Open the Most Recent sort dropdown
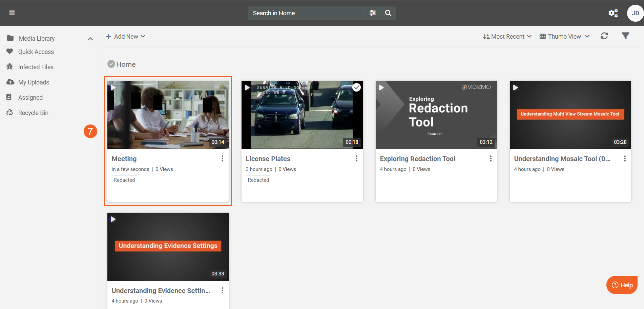 point(507,36)
